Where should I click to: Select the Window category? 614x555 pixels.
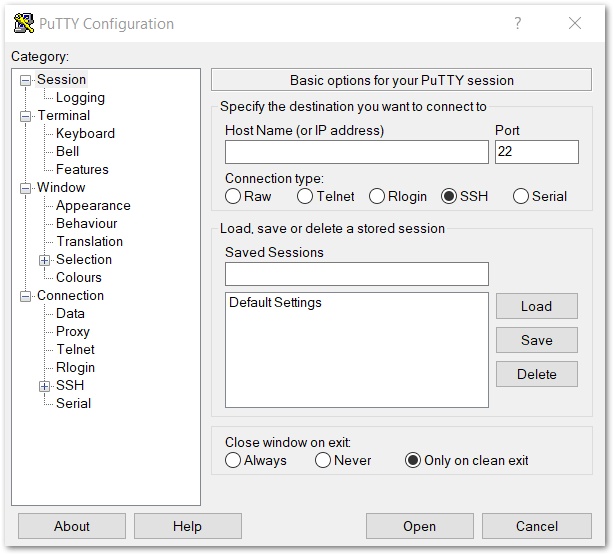click(x=61, y=188)
